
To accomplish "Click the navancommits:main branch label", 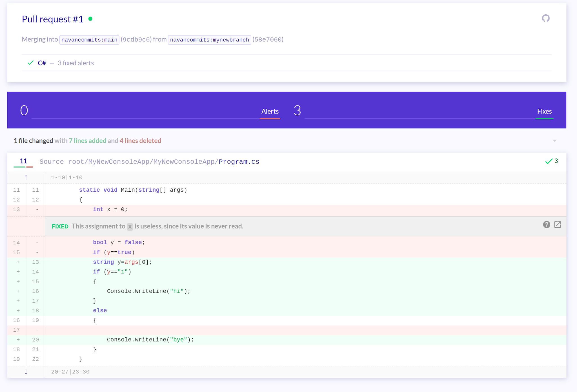I will point(89,40).
